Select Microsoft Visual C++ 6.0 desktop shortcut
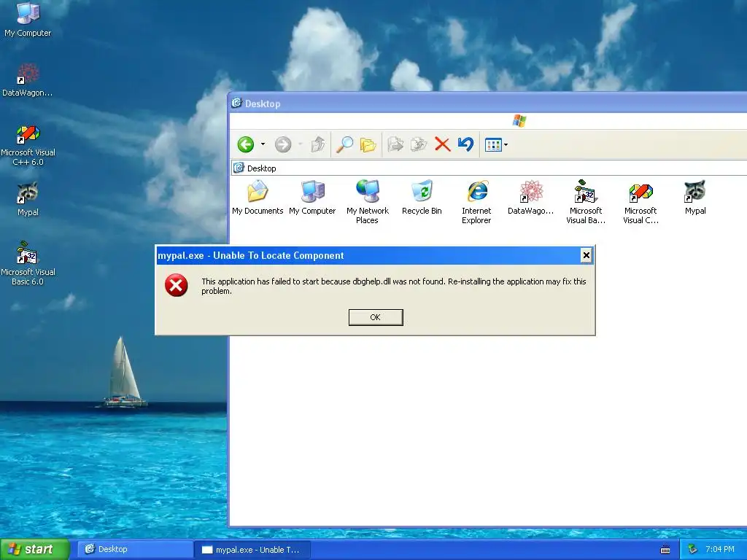Image resolution: width=747 pixels, height=560 pixels. (28, 145)
